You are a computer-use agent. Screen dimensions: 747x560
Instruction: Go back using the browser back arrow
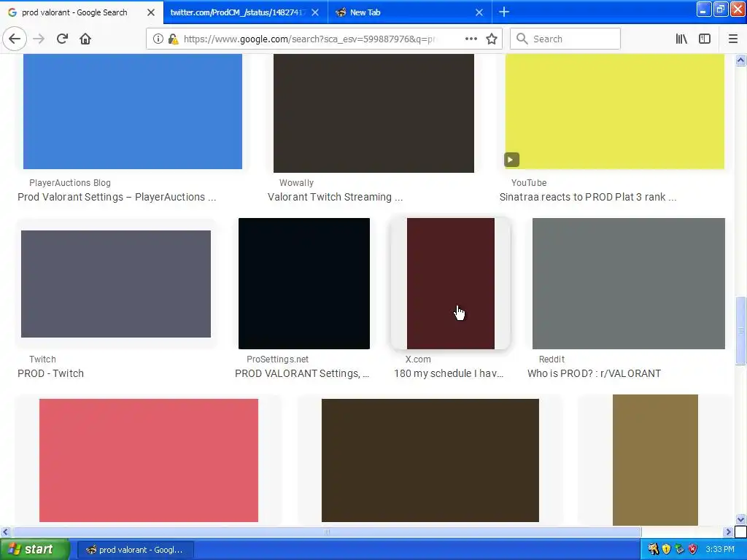tap(15, 39)
